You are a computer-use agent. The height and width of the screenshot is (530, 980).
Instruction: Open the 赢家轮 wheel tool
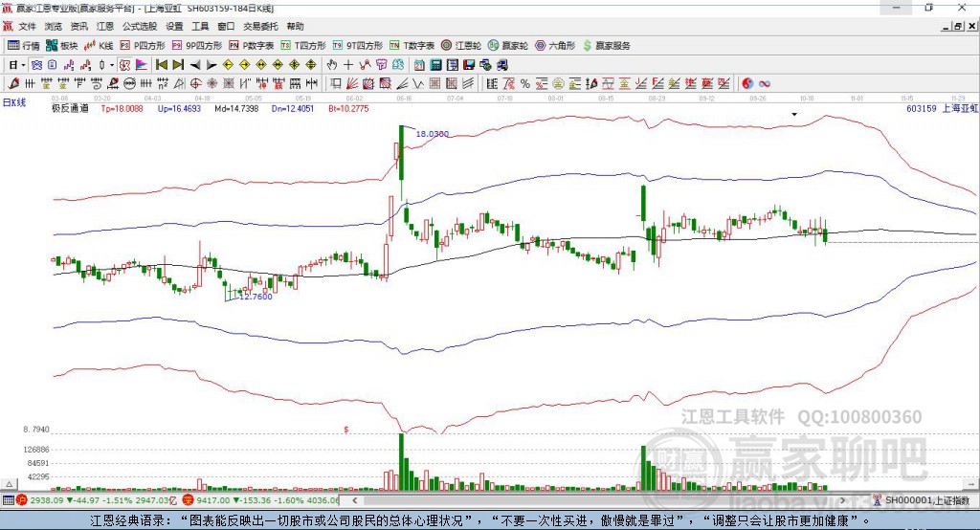click(x=508, y=46)
